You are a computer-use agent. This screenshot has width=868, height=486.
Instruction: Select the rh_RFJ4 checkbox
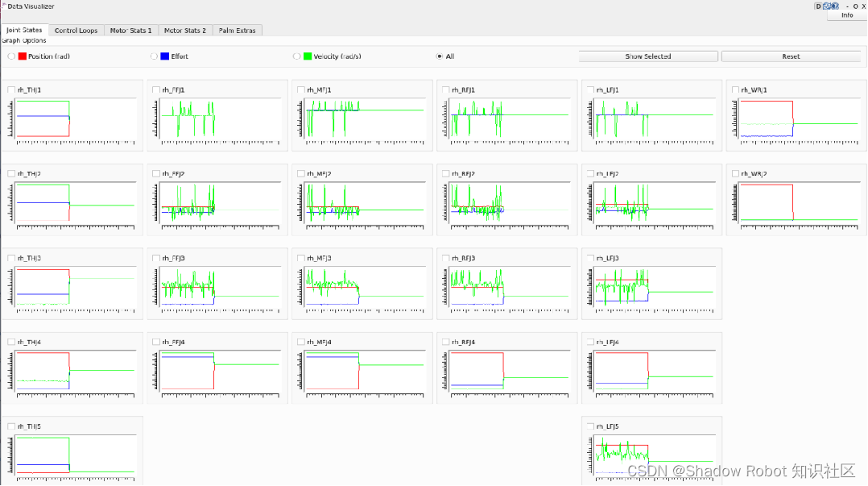445,343
